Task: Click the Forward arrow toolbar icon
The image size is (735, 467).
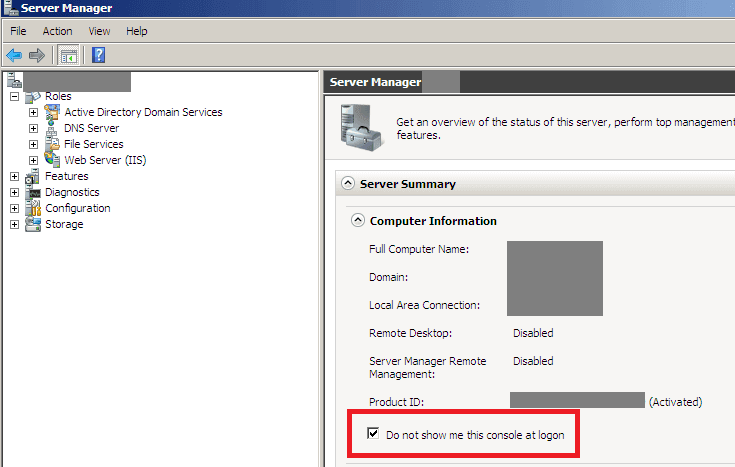Action: tap(37, 55)
